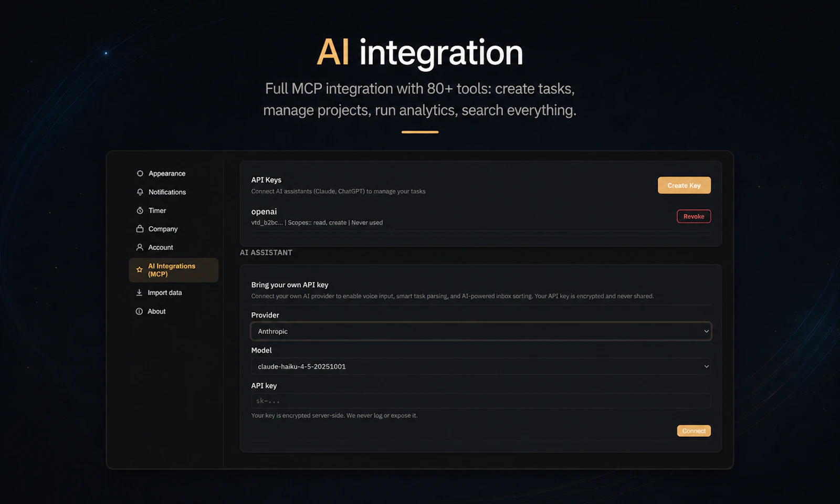This screenshot has height=504, width=840.
Task: Focus the API key input field
Action: point(481,401)
